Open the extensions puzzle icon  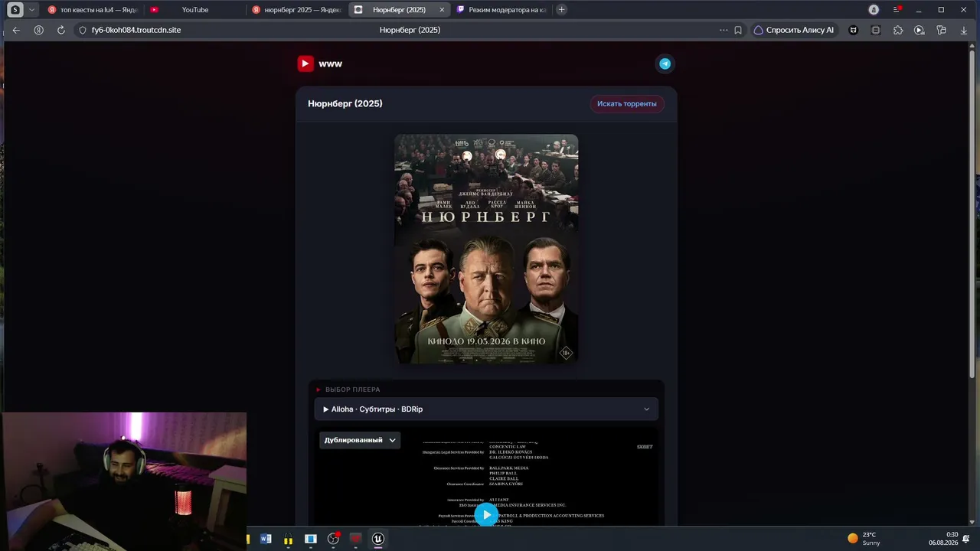click(898, 30)
